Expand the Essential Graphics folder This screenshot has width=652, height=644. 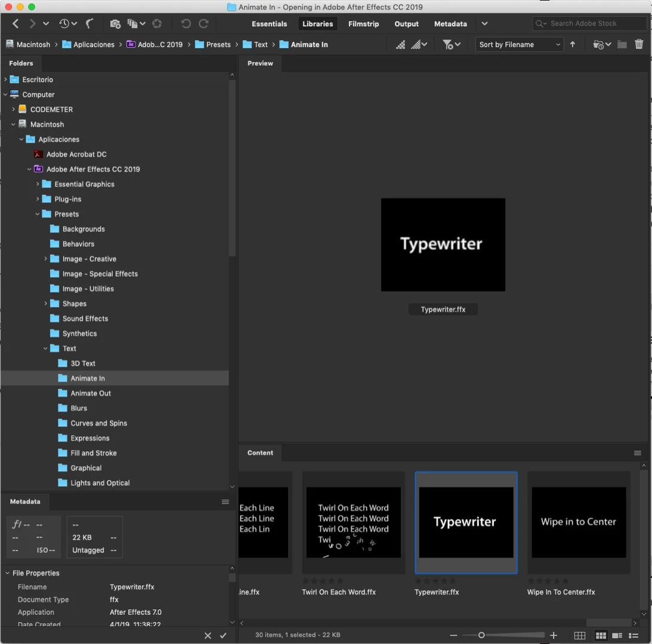point(38,184)
